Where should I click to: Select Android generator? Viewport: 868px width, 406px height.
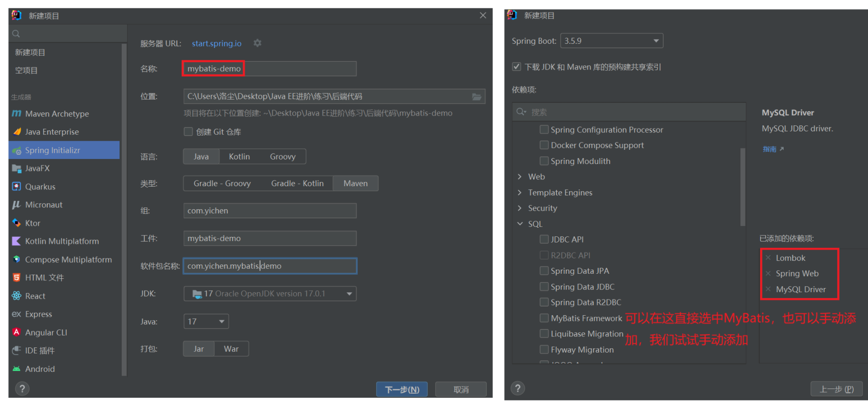click(x=64, y=369)
